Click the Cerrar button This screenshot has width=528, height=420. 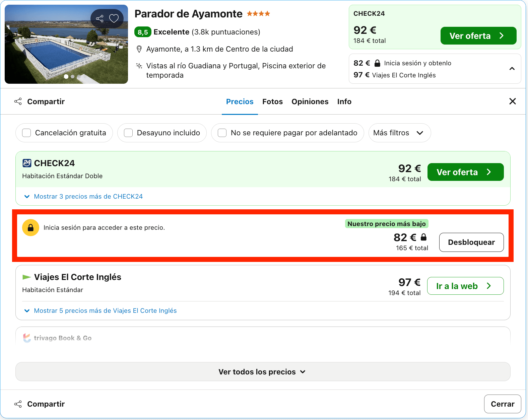tap(503, 404)
